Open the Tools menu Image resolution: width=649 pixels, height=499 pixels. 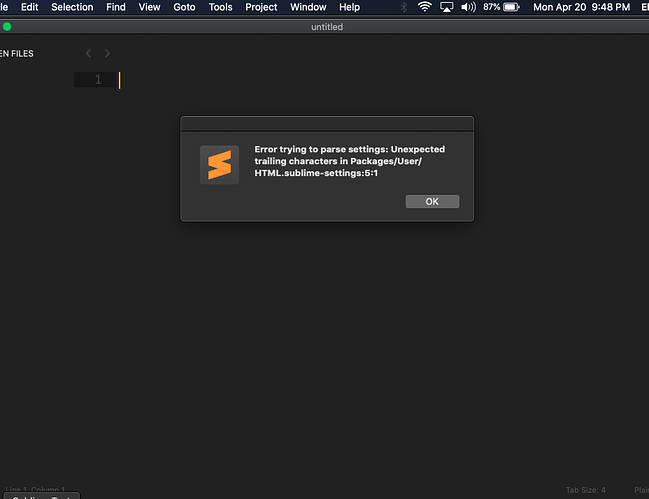tap(220, 7)
